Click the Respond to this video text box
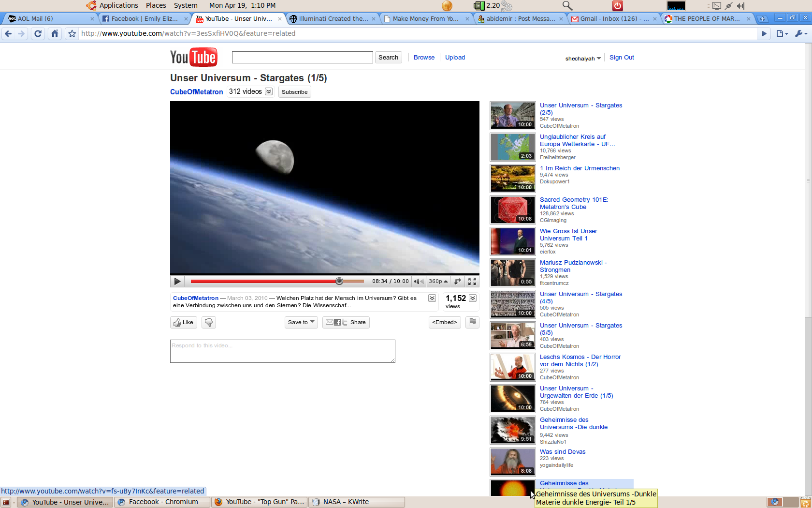 [x=283, y=351]
